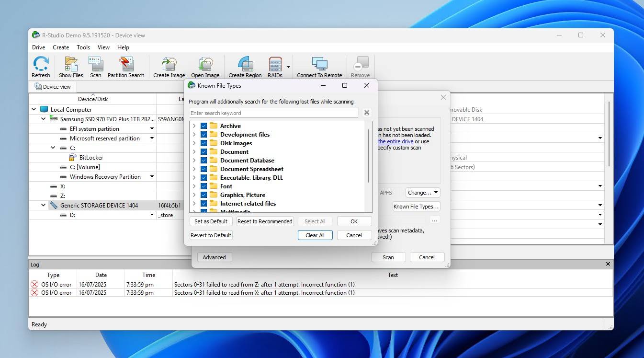Uncheck Disk images checkbox

(x=203, y=143)
